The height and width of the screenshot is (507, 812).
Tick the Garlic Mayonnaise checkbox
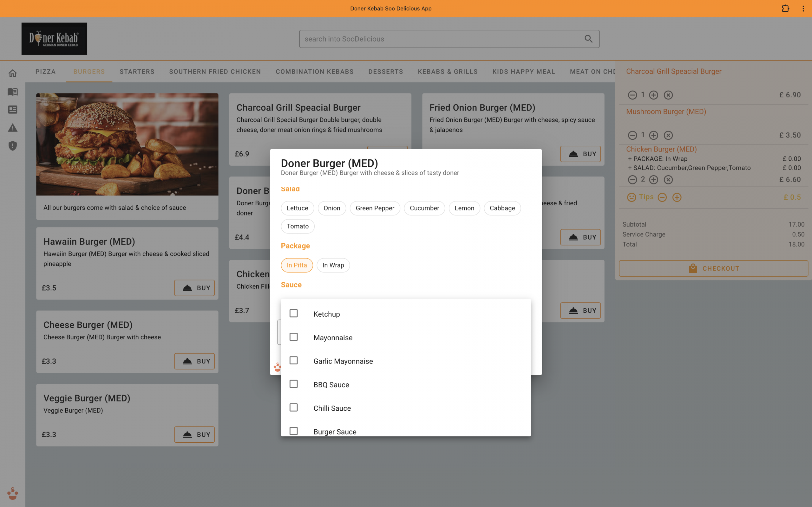coord(294,361)
